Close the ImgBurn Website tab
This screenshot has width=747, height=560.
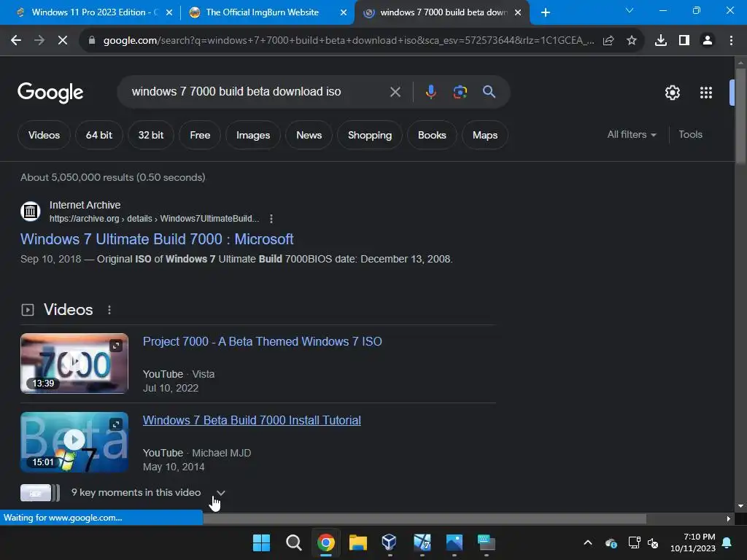[x=344, y=12]
